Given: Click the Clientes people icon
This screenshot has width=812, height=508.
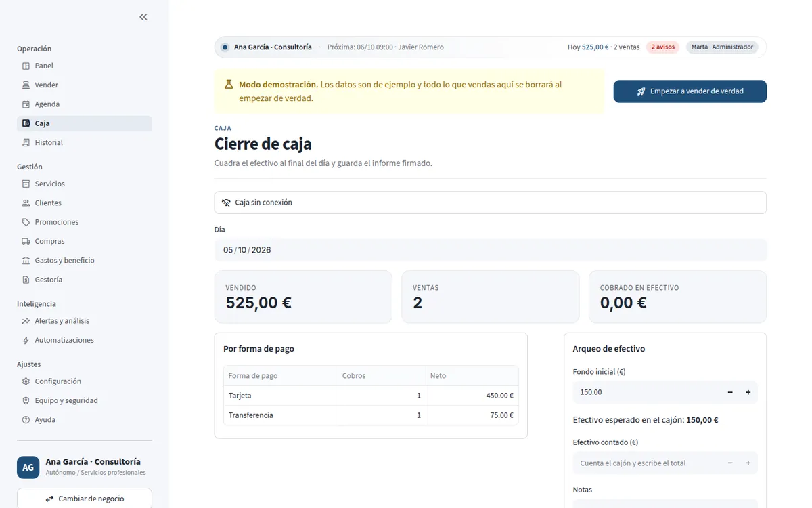Looking at the screenshot, I should [x=26, y=203].
